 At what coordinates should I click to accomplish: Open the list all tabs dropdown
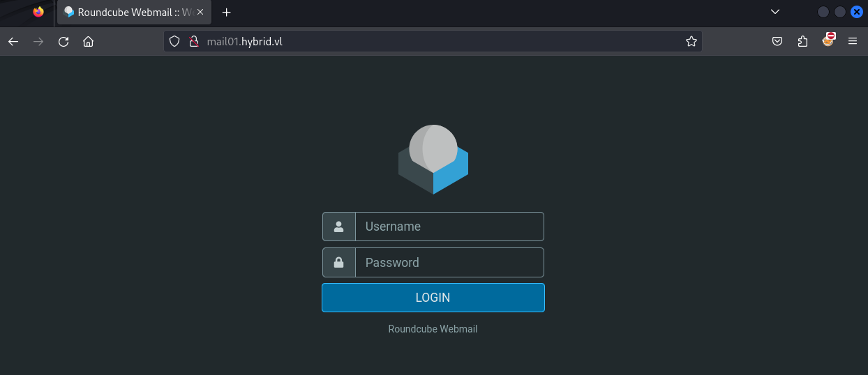pos(775,12)
